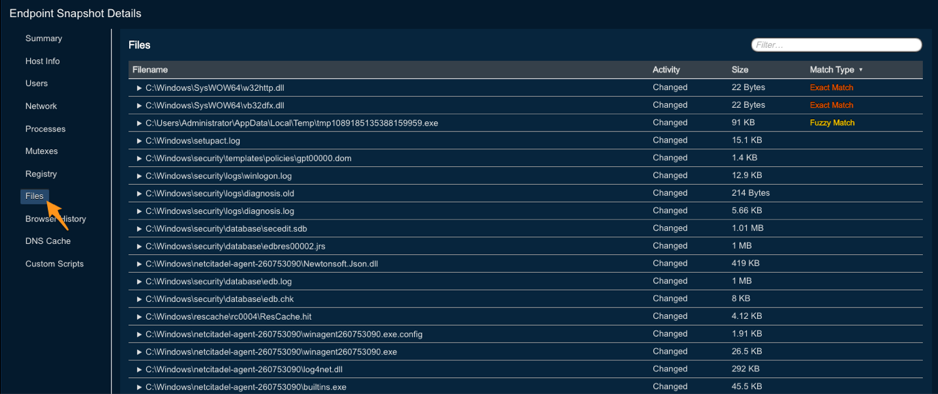Expand the winlogon.log row
The width and height of the screenshot is (938, 394).
[x=139, y=176]
